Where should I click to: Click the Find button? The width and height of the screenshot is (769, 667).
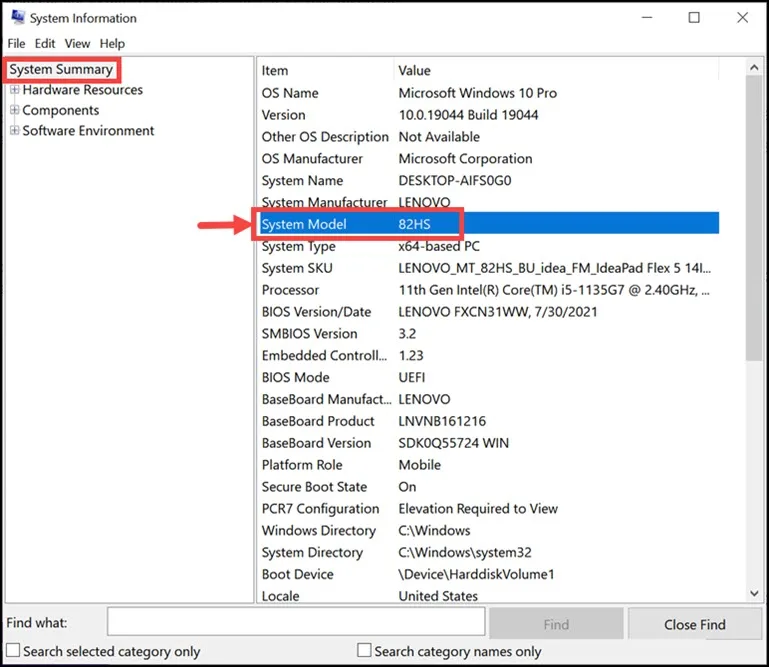tap(556, 624)
